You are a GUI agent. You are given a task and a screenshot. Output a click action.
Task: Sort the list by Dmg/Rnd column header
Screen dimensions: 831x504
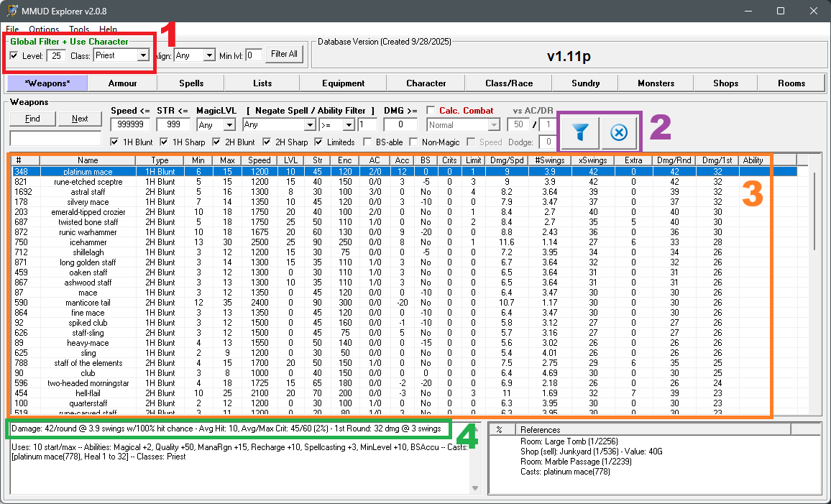(x=674, y=160)
